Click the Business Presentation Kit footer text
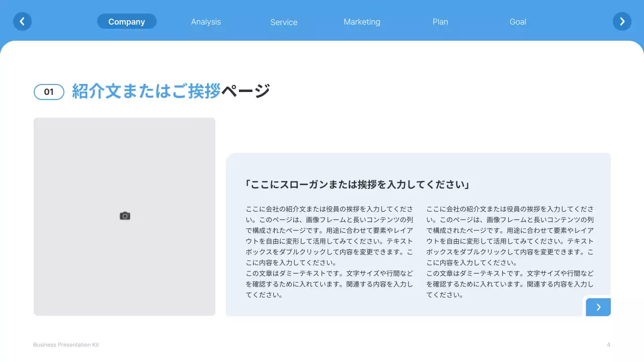644x362 pixels. [66, 344]
